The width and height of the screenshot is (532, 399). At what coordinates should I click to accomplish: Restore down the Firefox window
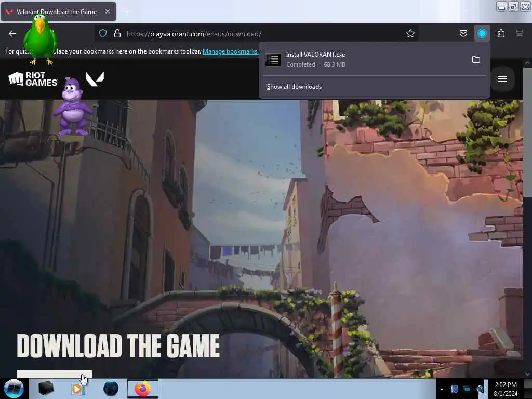point(513,6)
